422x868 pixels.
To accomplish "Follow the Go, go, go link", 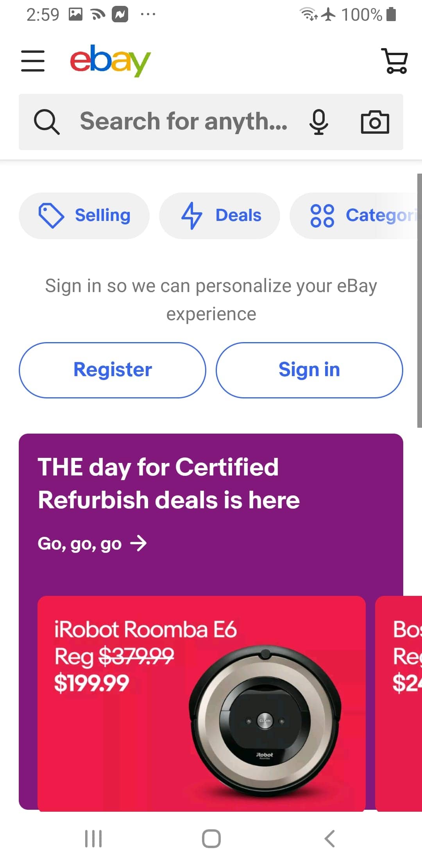I will (x=92, y=543).
